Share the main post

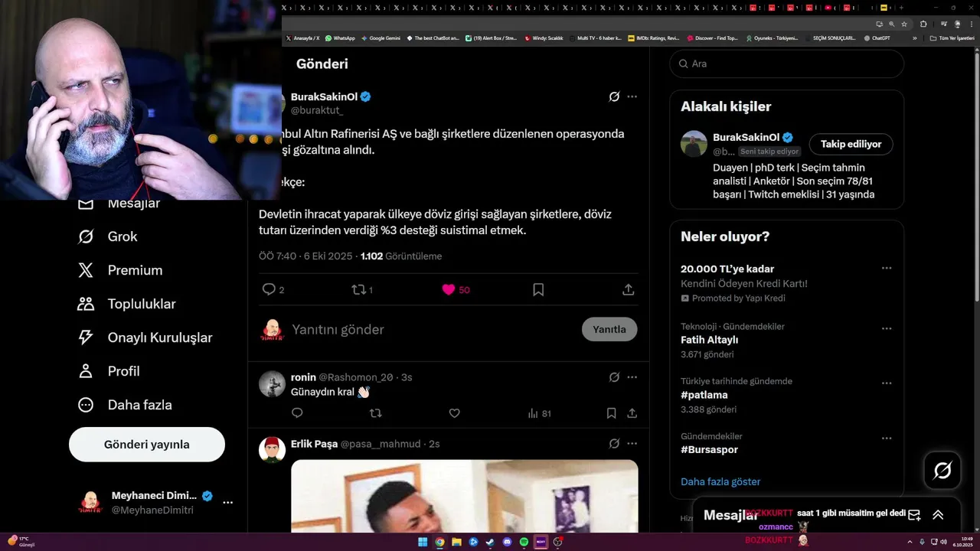628,289
